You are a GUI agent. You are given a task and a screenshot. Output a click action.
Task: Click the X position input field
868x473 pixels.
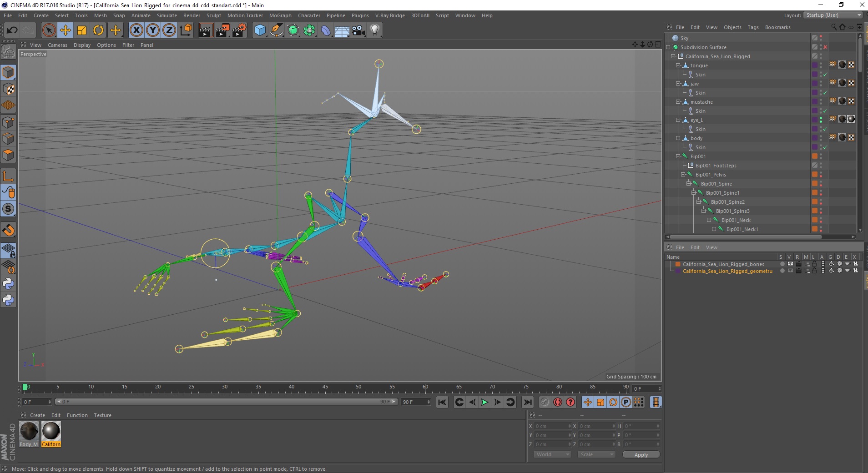552,426
